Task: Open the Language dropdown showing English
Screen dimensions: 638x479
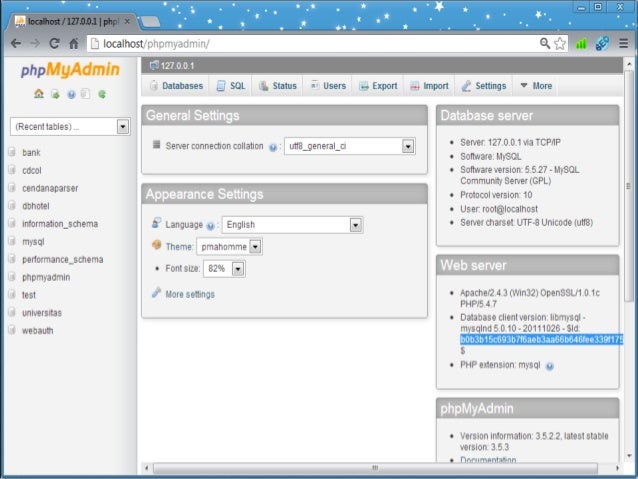Action: point(292,225)
